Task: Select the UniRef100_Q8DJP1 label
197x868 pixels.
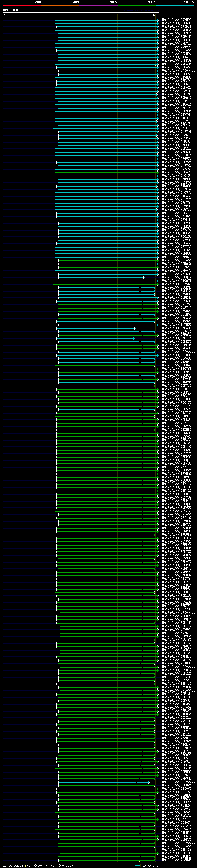Action: [176, 81]
